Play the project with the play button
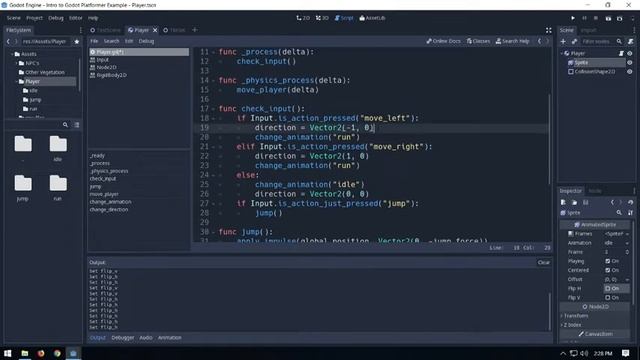 [573, 18]
